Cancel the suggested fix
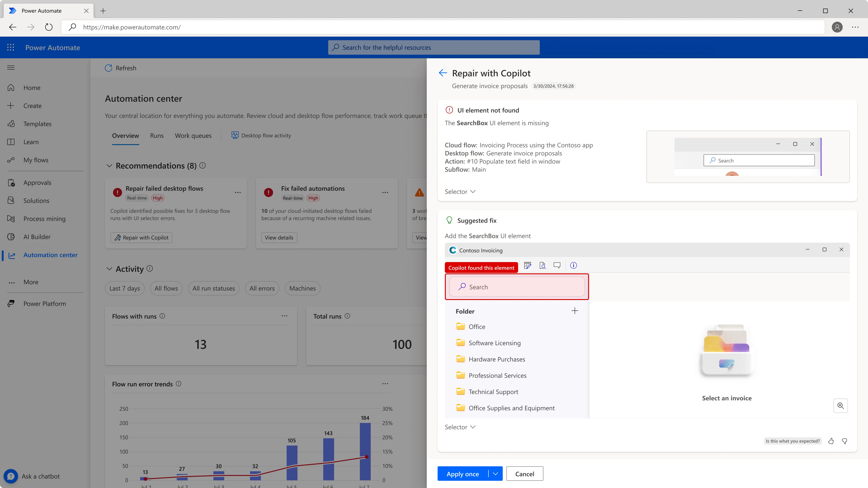The width and height of the screenshot is (868, 488). (x=525, y=474)
